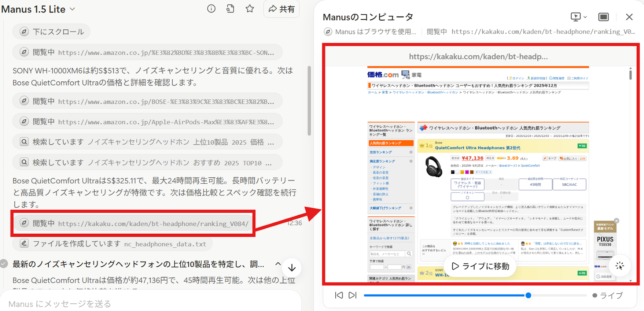Open the 高音の音質 ranking link
This screenshot has height=311, width=644.
click(381, 172)
